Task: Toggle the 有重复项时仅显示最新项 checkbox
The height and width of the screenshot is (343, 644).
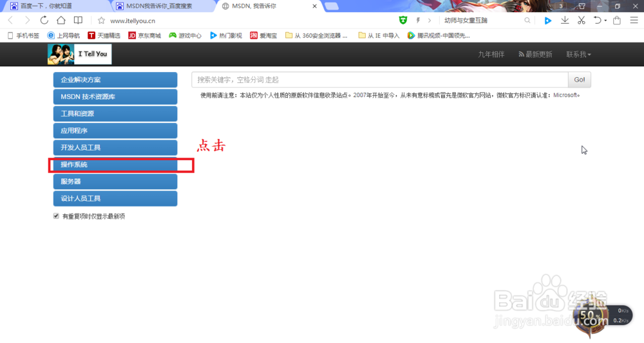Action: pos(56,216)
